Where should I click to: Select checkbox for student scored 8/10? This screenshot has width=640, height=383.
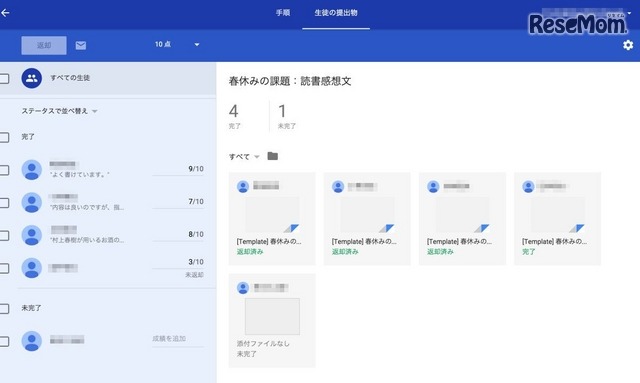[4, 235]
